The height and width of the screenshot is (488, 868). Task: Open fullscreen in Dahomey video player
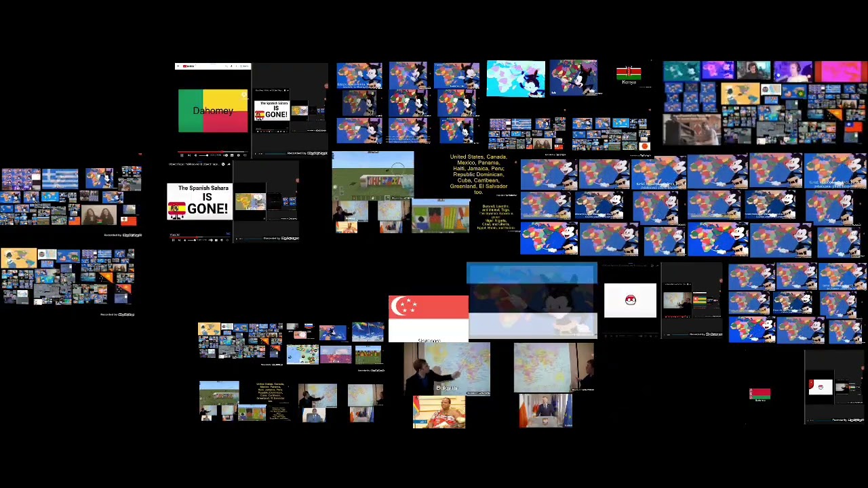click(245, 155)
